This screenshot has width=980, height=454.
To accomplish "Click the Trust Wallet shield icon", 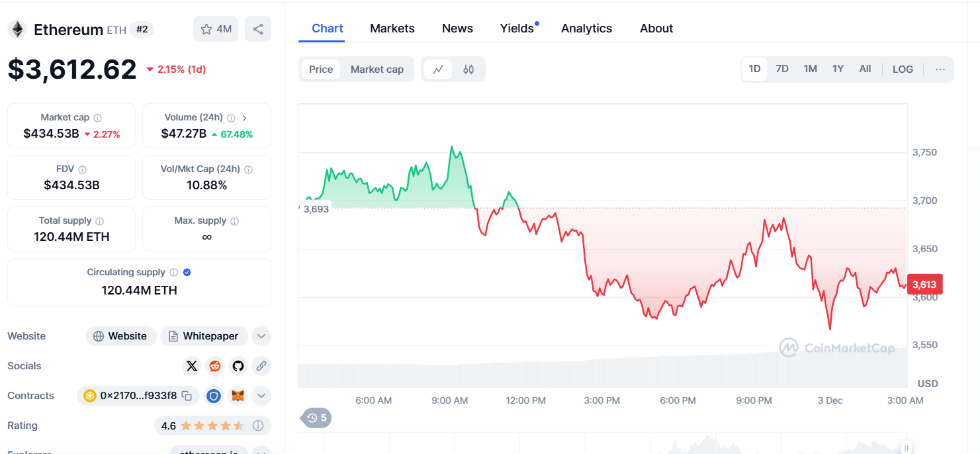I will (213, 396).
